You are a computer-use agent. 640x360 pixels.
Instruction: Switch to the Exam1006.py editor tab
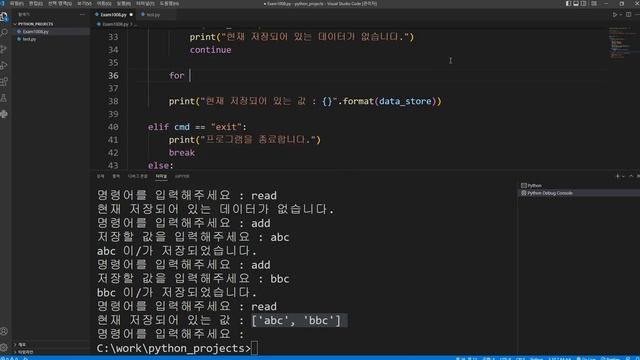point(113,15)
